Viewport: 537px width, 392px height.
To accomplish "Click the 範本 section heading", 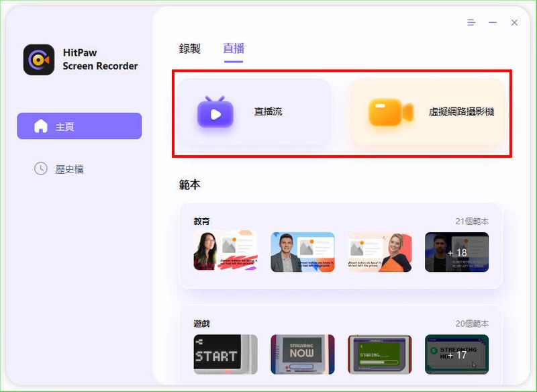I will click(190, 185).
